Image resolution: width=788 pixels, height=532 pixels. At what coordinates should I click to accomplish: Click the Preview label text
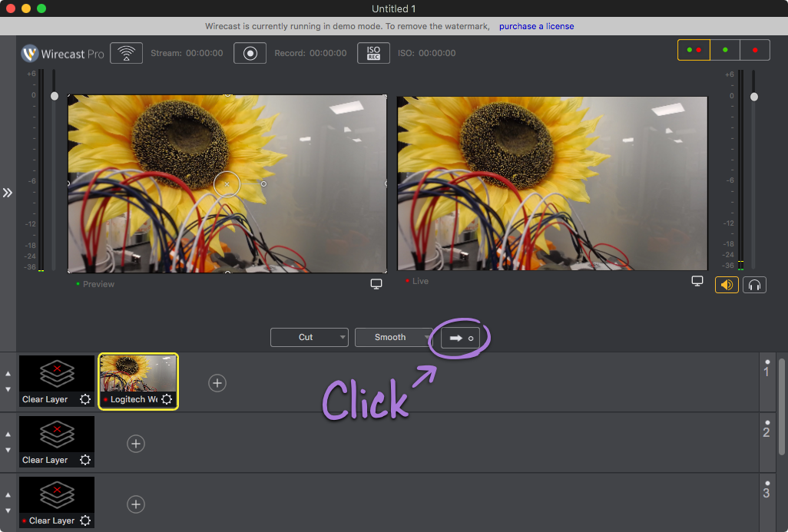(98, 284)
